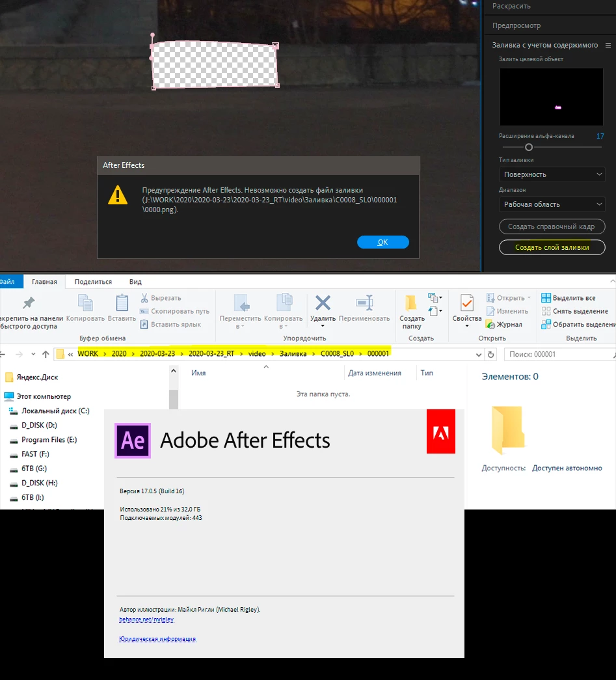Click the Ae After Effects logo icon

click(133, 441)
